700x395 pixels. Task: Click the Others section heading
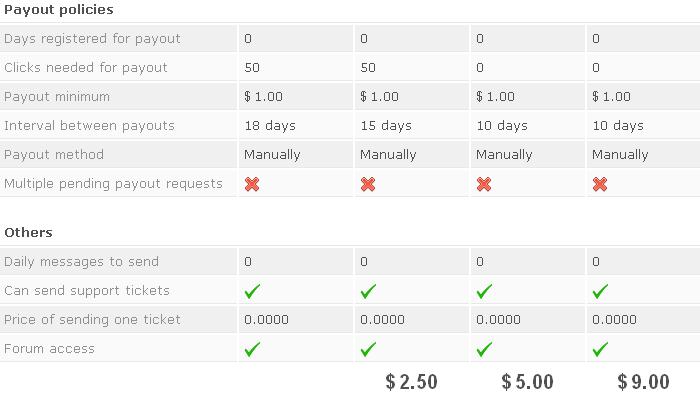point(28,233)
